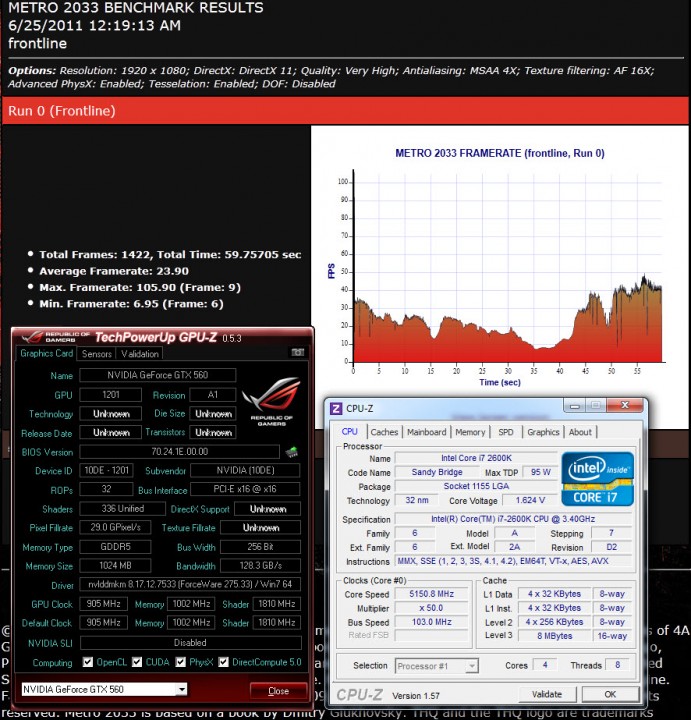Click the Pixel Fillrate 29.0 GPixel/s field
Image resolution: width=691 pixels, height=720 pixels.
click(x=115, y=527)
